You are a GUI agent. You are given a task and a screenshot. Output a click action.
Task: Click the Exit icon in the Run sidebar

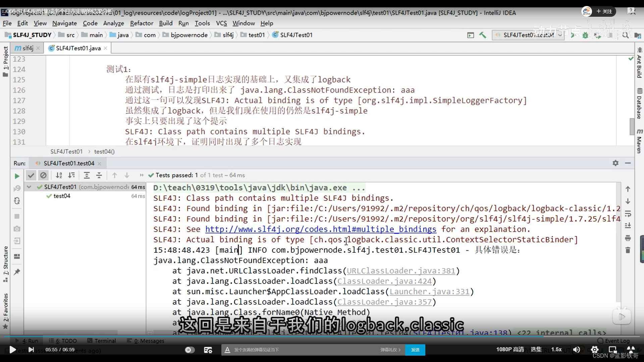pyautogui.click(x=17, y=241)
